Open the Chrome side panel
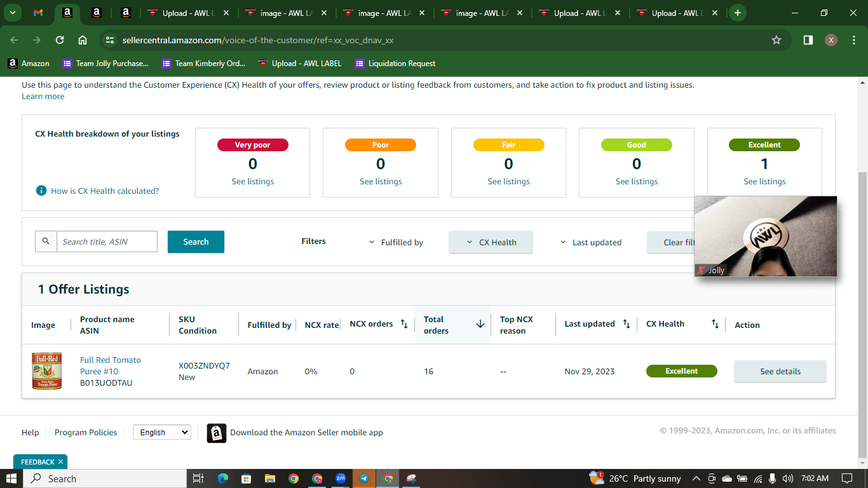This screenshot has width=868, height=488. click(808, 40)
